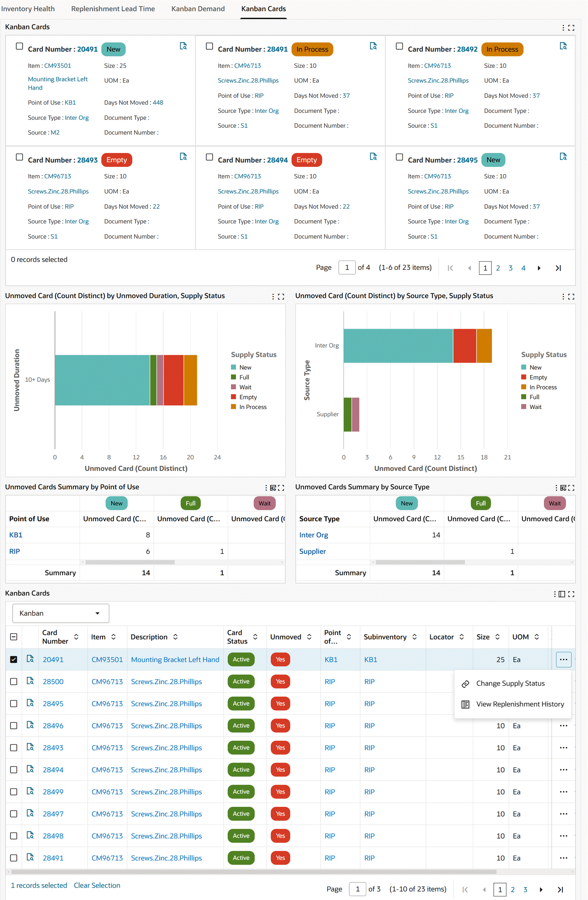Open row actions menu for card 28491
Viewport: 588px width, 900px height.
tap(563, 858)
